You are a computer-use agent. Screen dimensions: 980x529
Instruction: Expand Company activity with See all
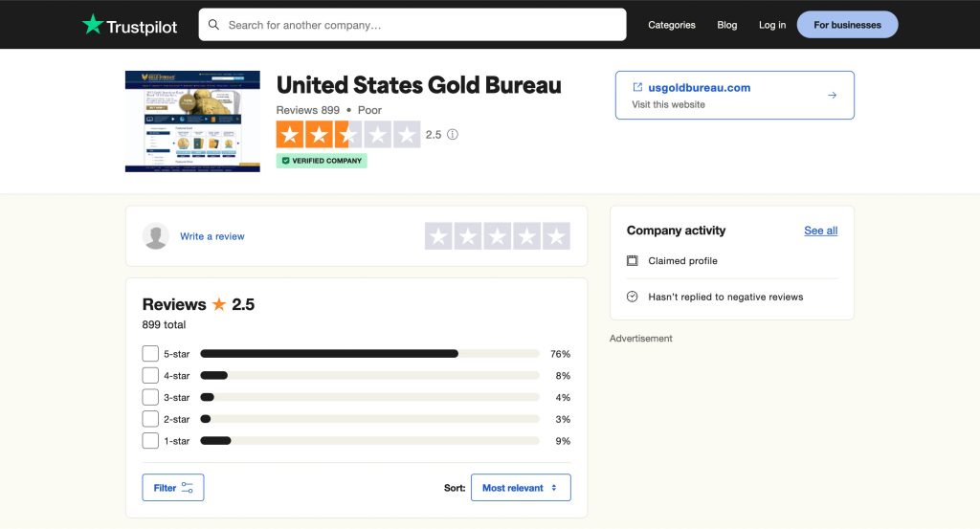pos(820,231)
